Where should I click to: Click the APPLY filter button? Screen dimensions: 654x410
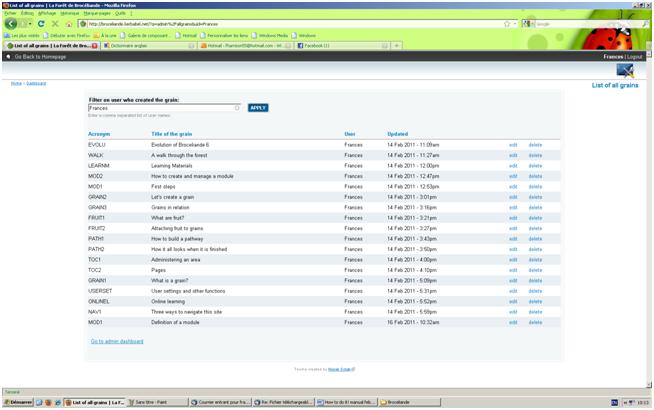(x=258, y=108)
